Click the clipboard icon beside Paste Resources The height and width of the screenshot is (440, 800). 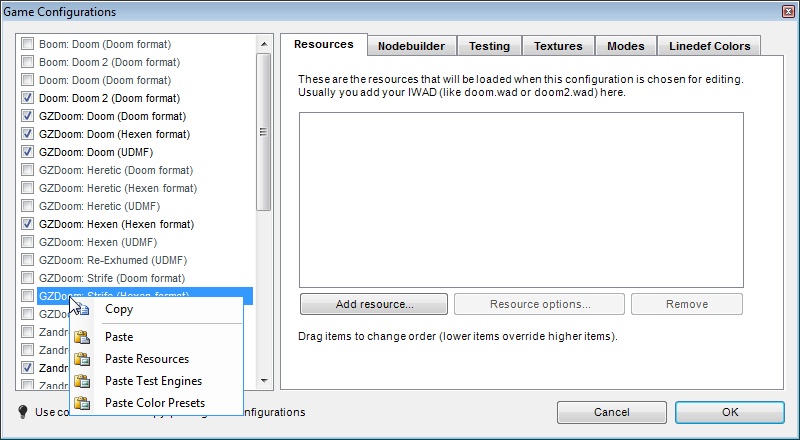tap(82, 359)
